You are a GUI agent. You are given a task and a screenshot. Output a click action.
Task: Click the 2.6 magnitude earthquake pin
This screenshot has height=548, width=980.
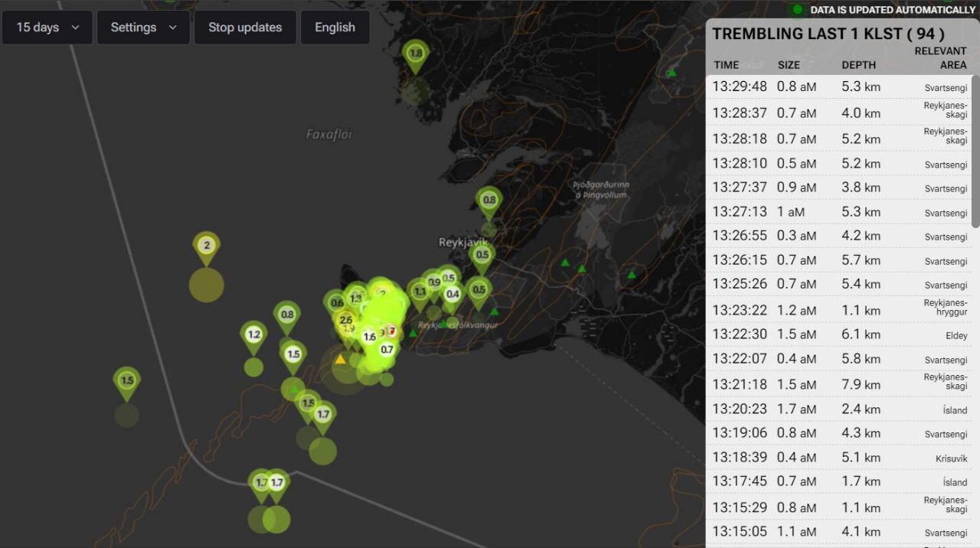tap(345, 321)
